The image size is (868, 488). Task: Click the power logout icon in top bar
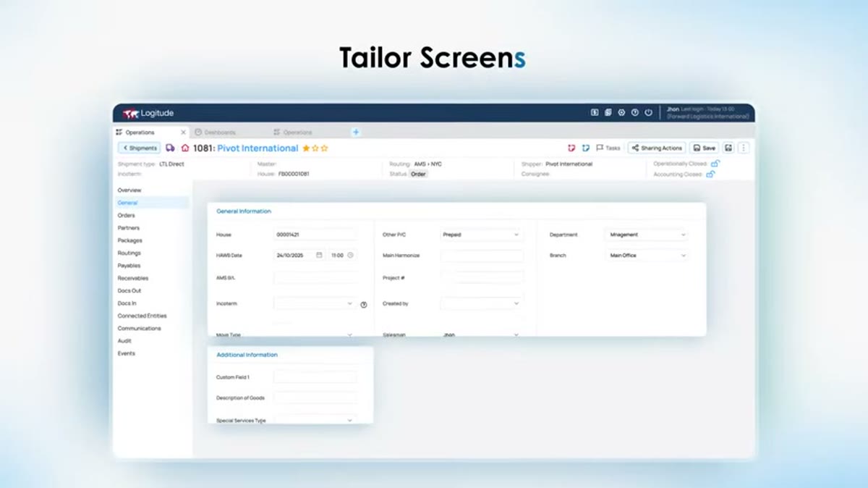(x=648, y=113)
